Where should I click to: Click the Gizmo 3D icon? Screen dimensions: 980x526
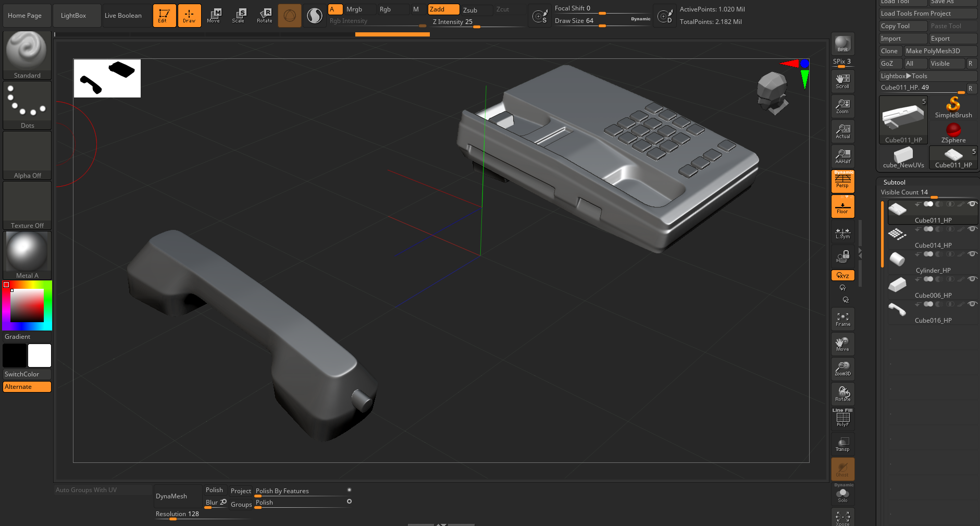[x=290, y=16]
